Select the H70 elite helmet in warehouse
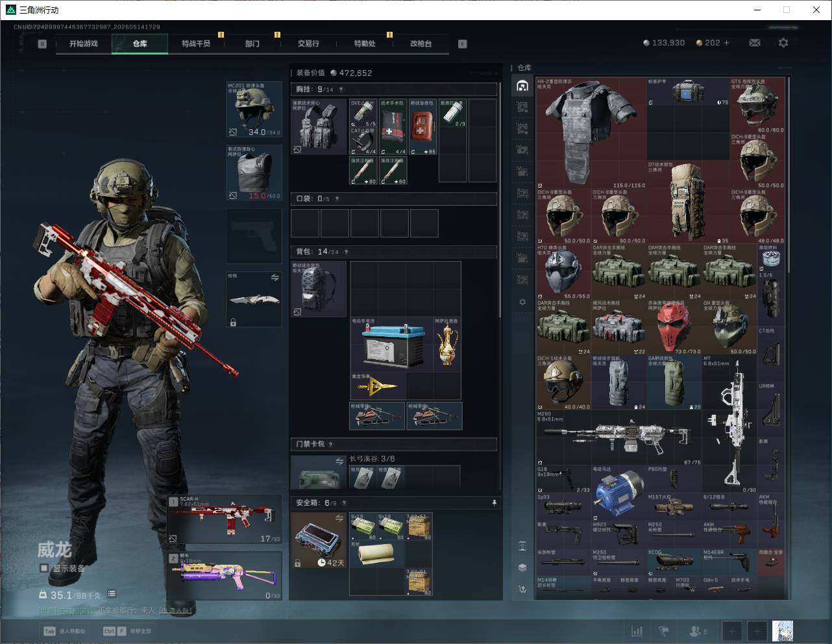The width and height of the screenshot is (832, 644). click(x=564, y=272)
